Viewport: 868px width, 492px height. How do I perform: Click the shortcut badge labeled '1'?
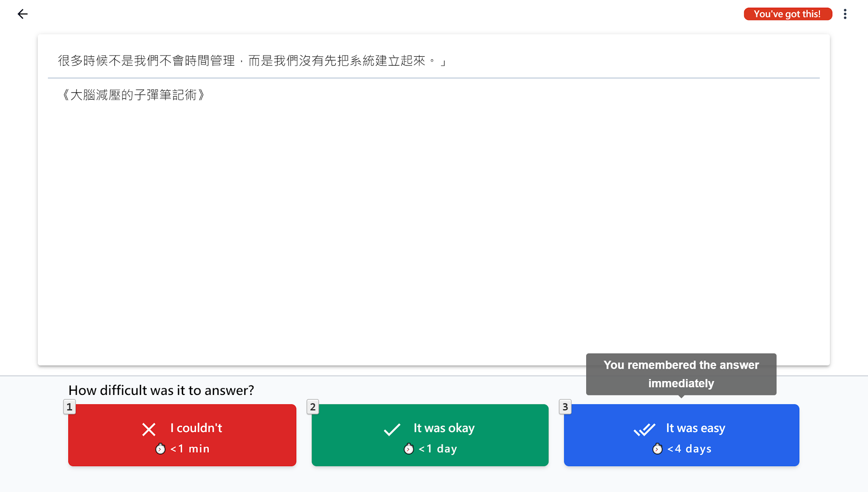click(69, 407)
